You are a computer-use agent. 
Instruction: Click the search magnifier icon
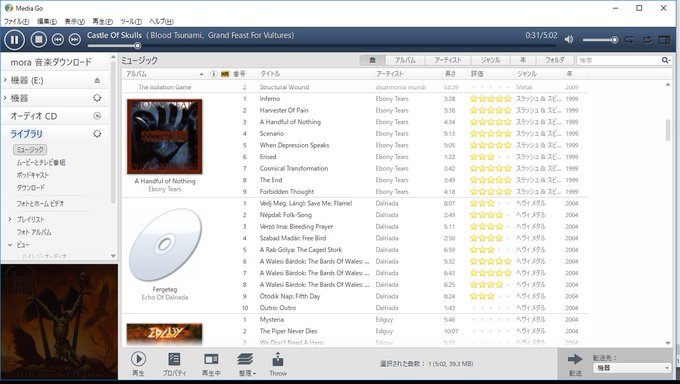pos(665,60)
